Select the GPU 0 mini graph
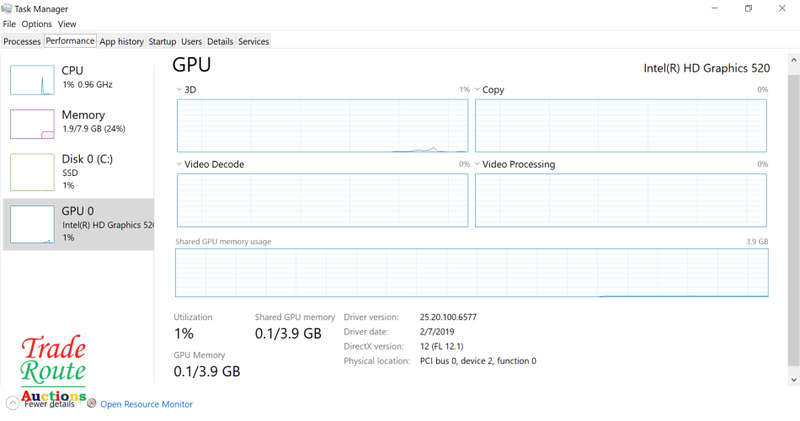 click(x=32, y=225)
